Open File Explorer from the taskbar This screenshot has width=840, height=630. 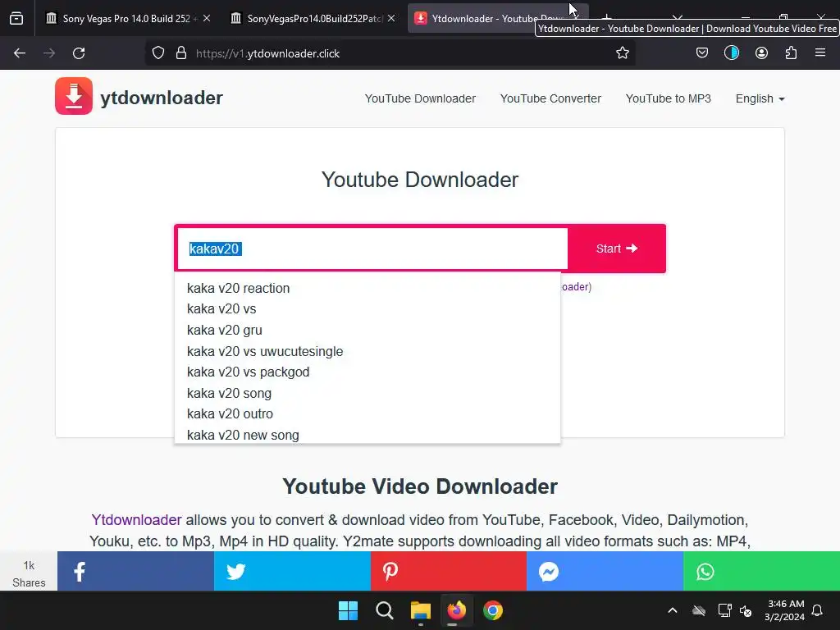(421, 610)
